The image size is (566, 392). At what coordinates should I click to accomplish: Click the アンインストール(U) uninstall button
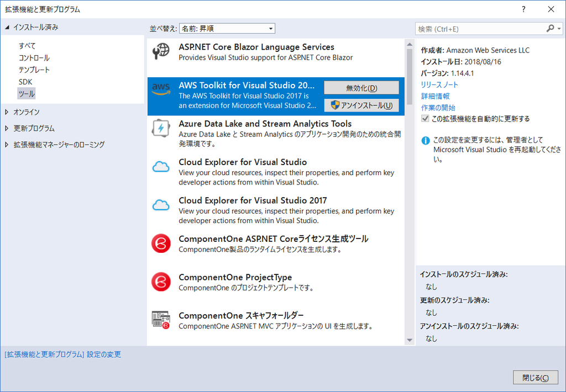pos(361,105)
